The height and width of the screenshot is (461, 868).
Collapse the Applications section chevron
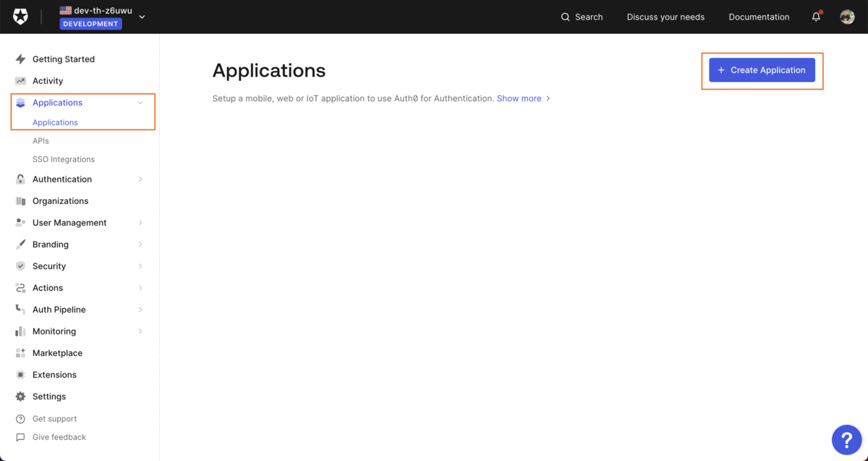pos(140,103)
